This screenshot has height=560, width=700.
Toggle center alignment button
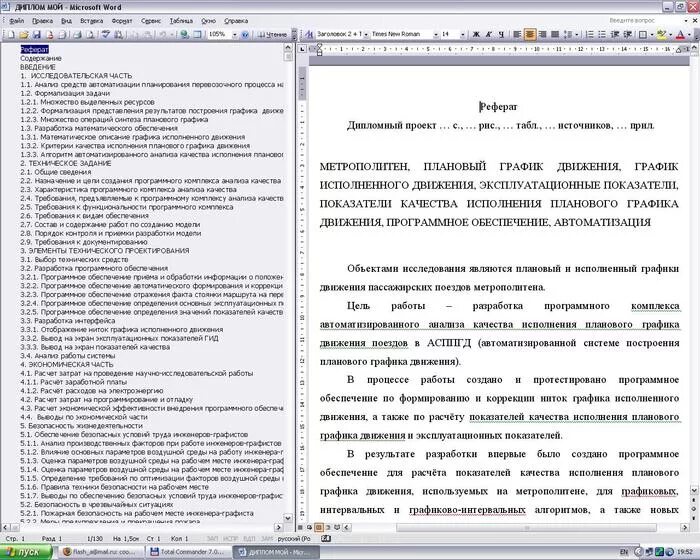click(x=530, y=34)
